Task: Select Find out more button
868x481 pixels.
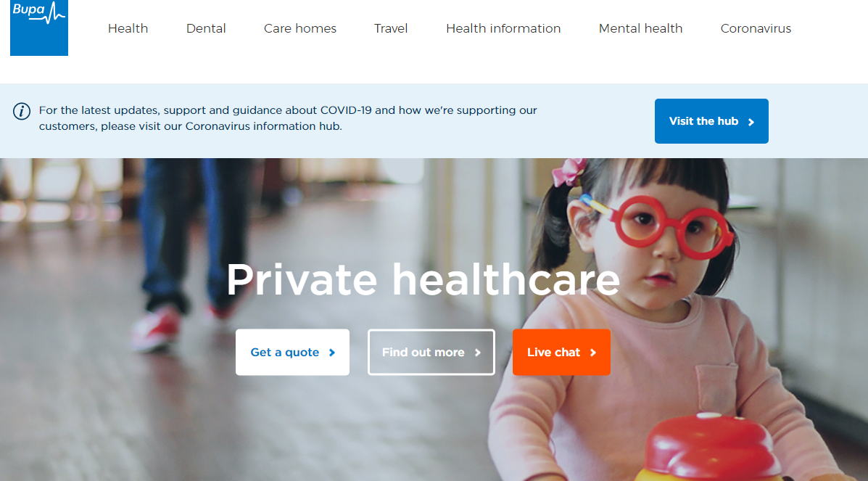Action: (x=431, y=353)
